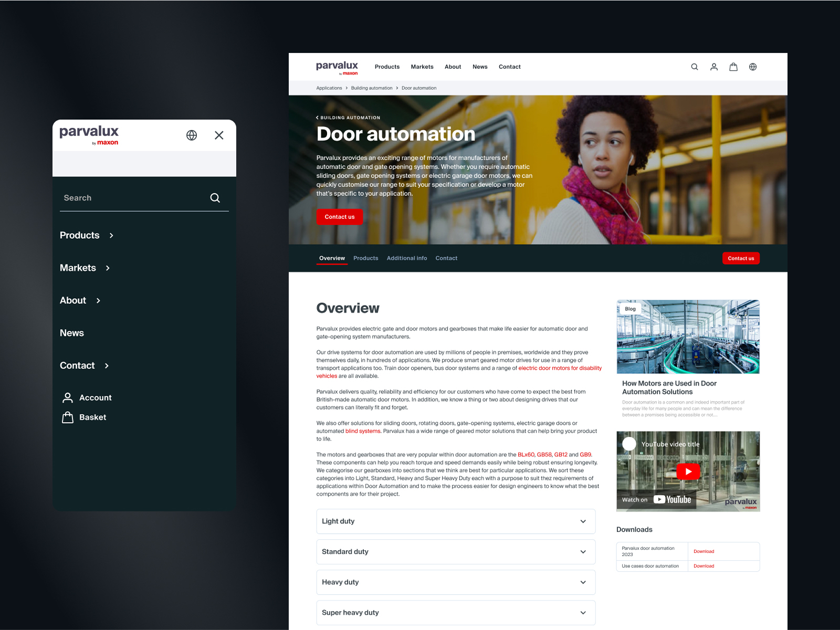The width and height of the screenshot is (840, 630).
Task: Select News in mobile menu
Action: [72, 333]
